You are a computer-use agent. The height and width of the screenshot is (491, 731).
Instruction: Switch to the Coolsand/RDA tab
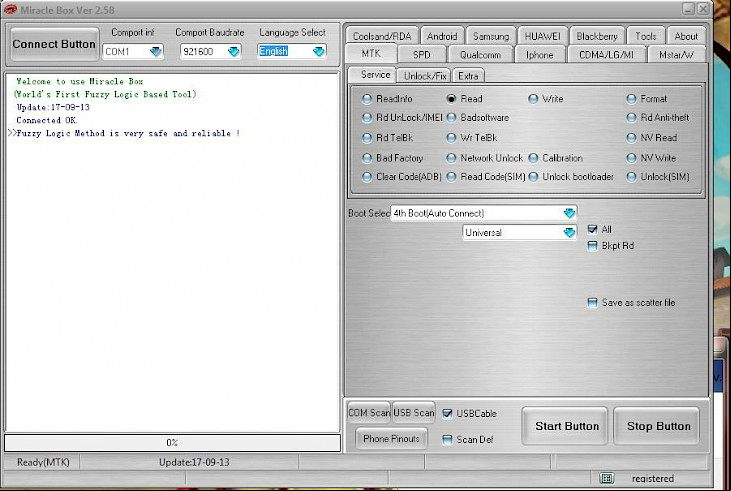[x=382, y=36]
